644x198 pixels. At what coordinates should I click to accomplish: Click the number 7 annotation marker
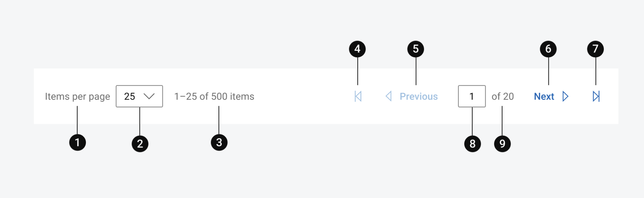(x=595, y=49)
